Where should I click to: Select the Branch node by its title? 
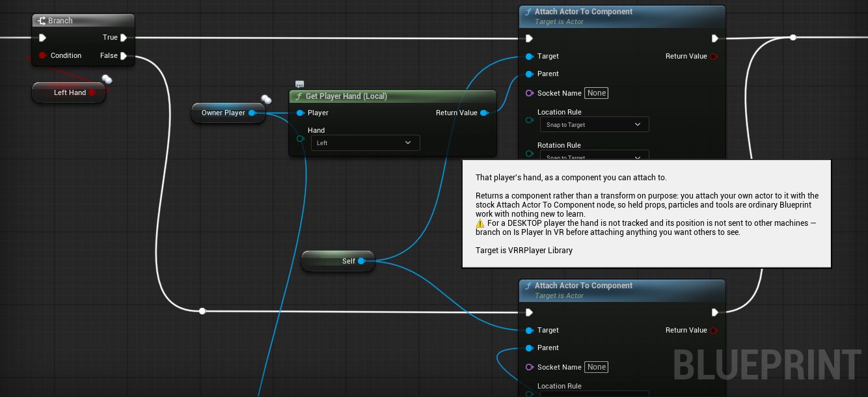pos(61,21)
